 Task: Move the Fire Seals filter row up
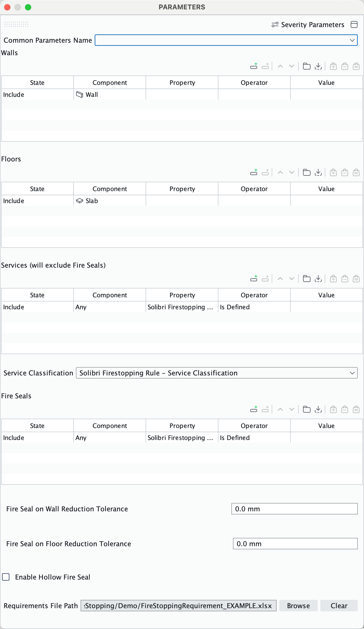280,409
